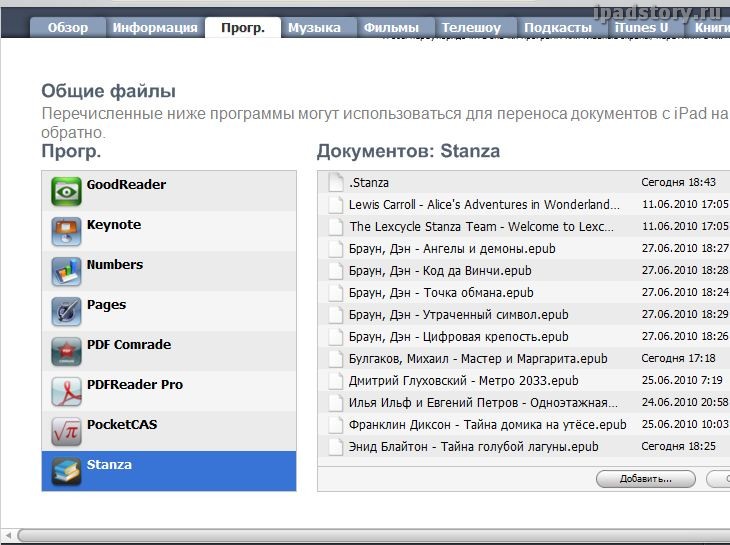This screenshot has width=730, height=545.
Task: Click the PocketCAS square root icon
Action: [x=66, y=431]
